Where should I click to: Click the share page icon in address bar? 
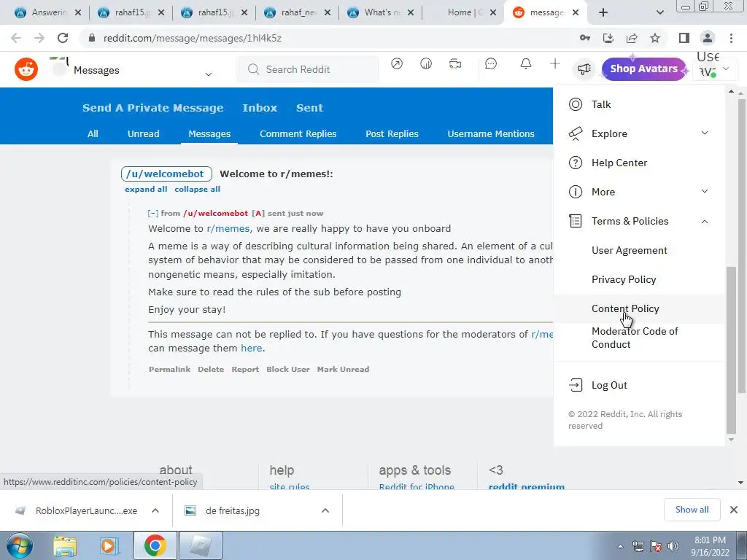point(632,38)
